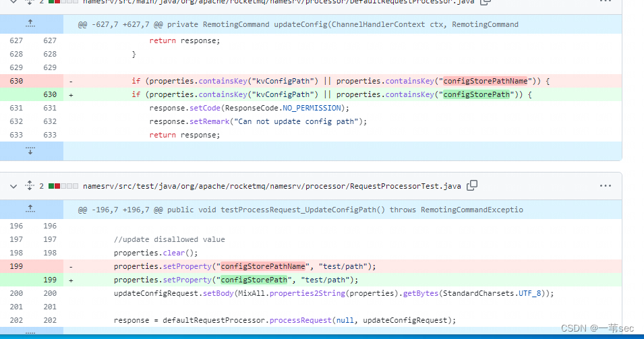
Task: Click the "getBytes" method on line 200
Action: 421,293
